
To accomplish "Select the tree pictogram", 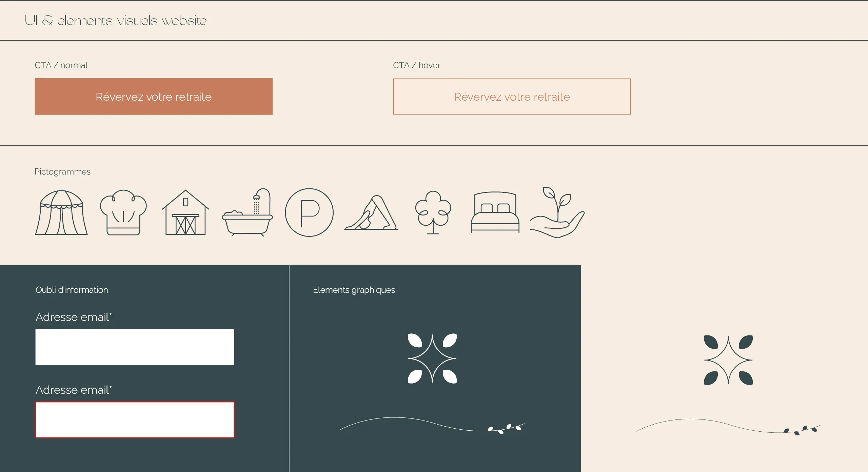I will coord(433,212).
